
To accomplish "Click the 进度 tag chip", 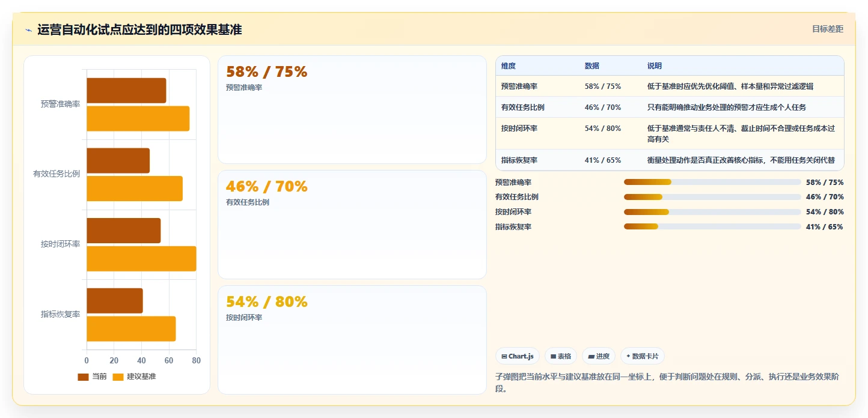I will click(x=599, y=356).
